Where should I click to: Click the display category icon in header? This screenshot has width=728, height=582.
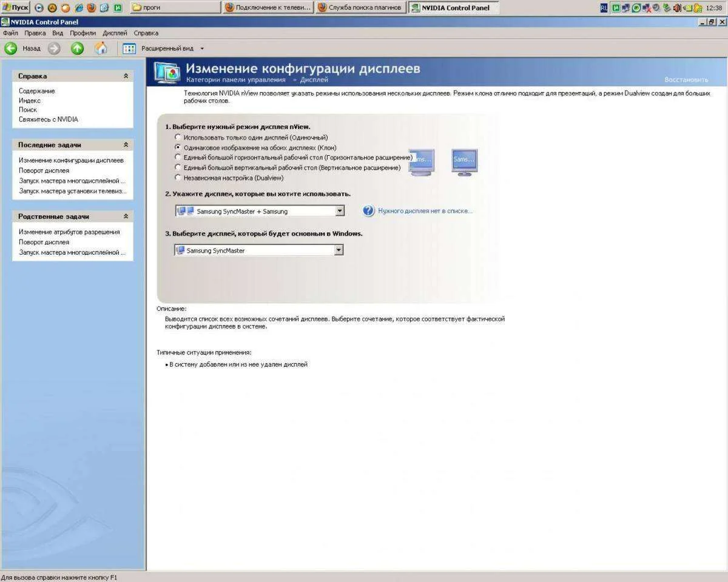coord(166,72)
